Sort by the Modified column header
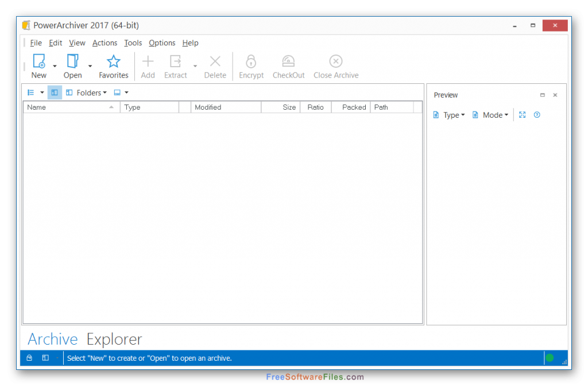 (x=226, y=107)
